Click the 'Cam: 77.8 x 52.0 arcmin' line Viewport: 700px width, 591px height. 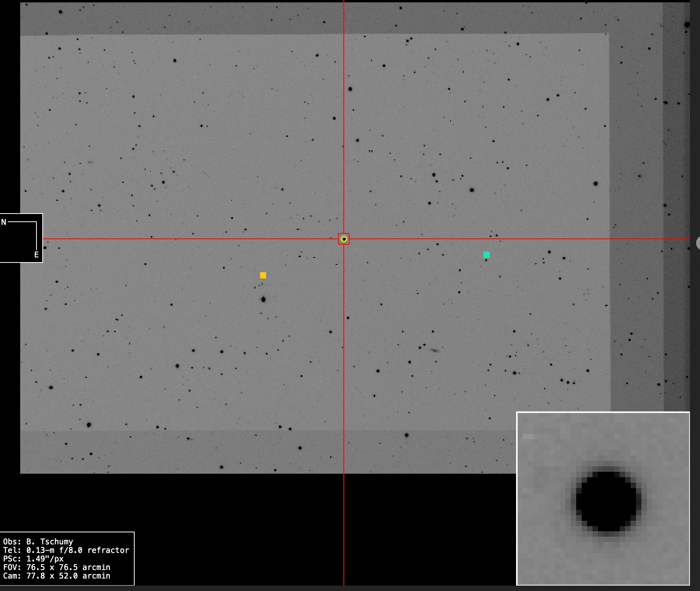click(57, 576)
